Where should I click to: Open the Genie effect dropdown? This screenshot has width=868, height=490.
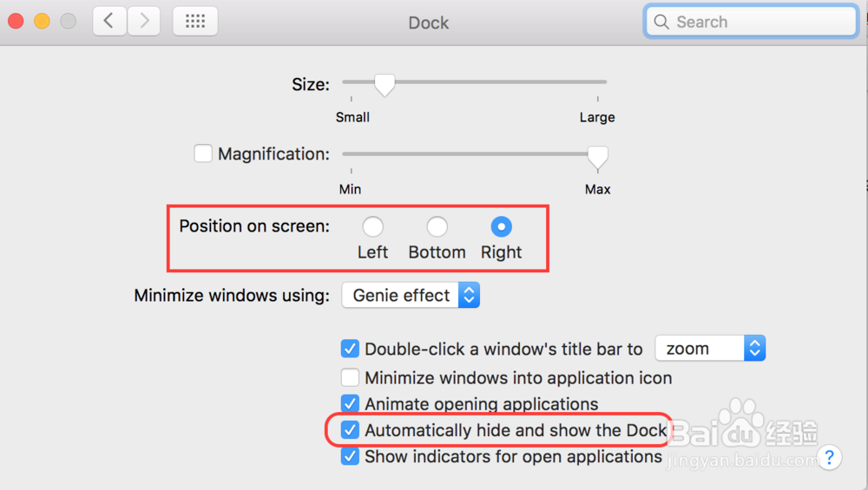(x=411, y=295)
